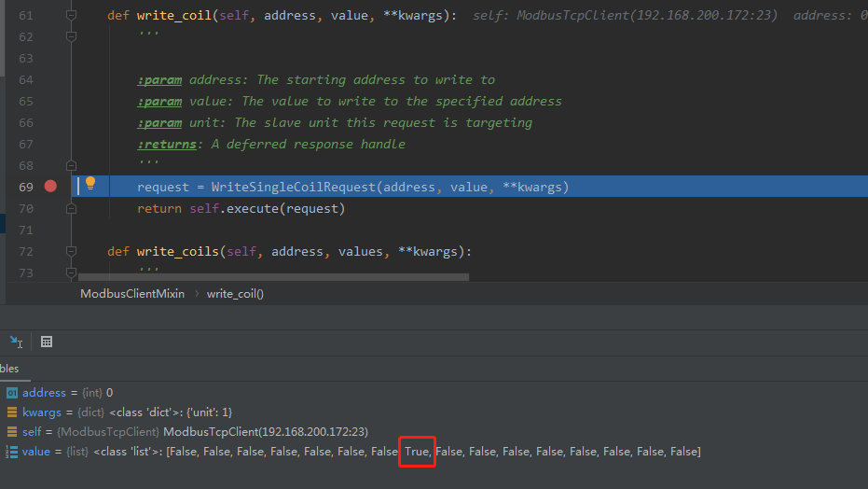Image resolution: width=868 pixels, height=489 pixels.
Task: Toggle the docstring end fold at line 68
Action: click(x=71, y=165)
